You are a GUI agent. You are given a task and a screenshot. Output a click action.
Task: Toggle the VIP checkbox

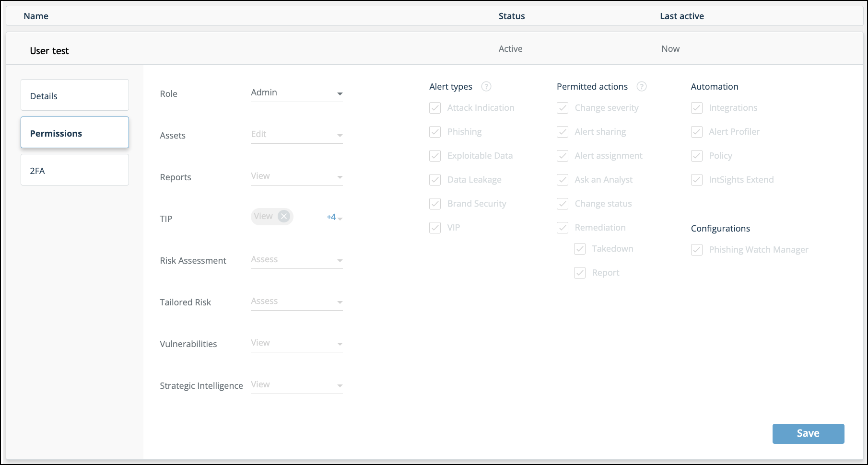point(435,228)
